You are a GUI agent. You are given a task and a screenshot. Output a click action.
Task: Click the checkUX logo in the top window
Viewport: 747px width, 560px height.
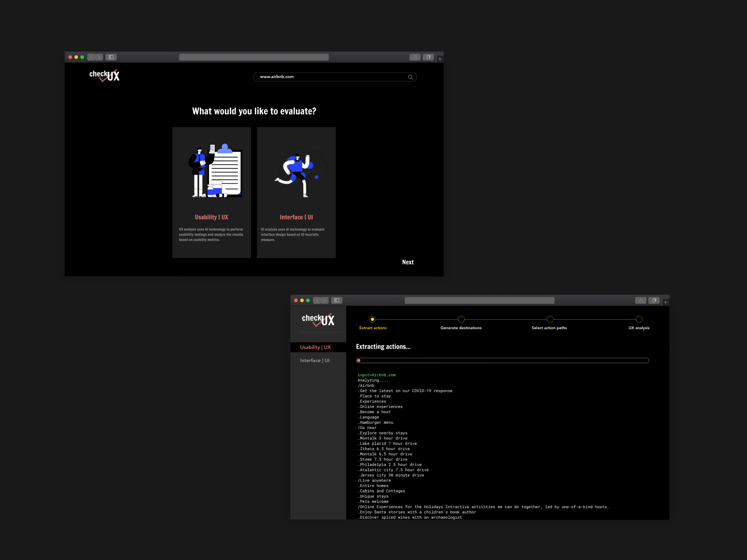[104, 75]
